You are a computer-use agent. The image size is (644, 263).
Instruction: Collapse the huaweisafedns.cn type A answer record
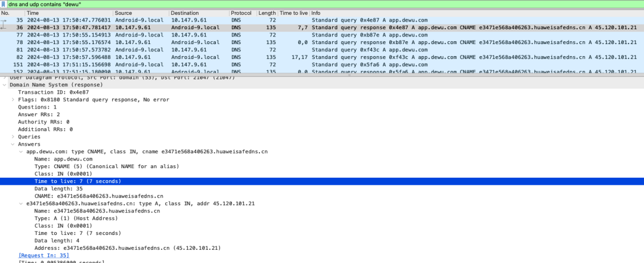pos(21,203)
